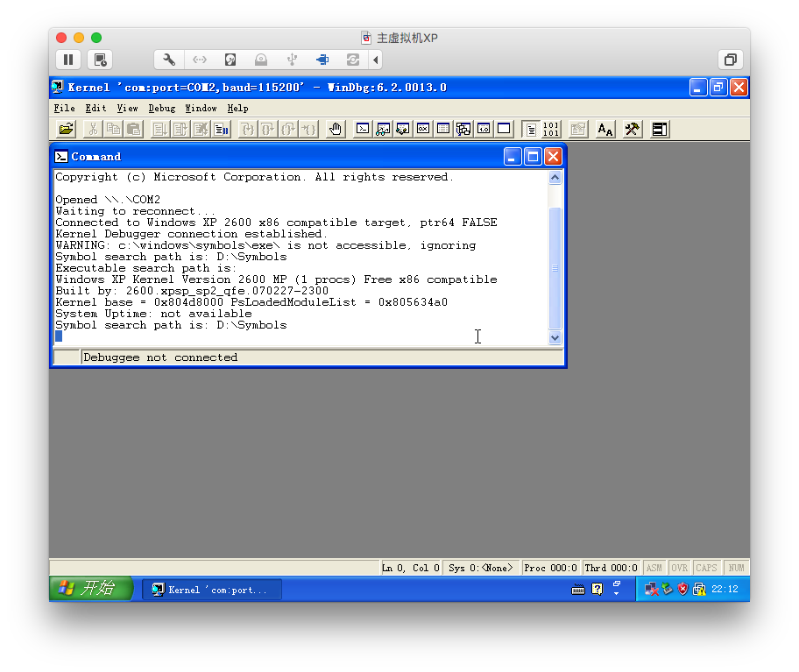Click the Font AA icon

coord(605,130)
